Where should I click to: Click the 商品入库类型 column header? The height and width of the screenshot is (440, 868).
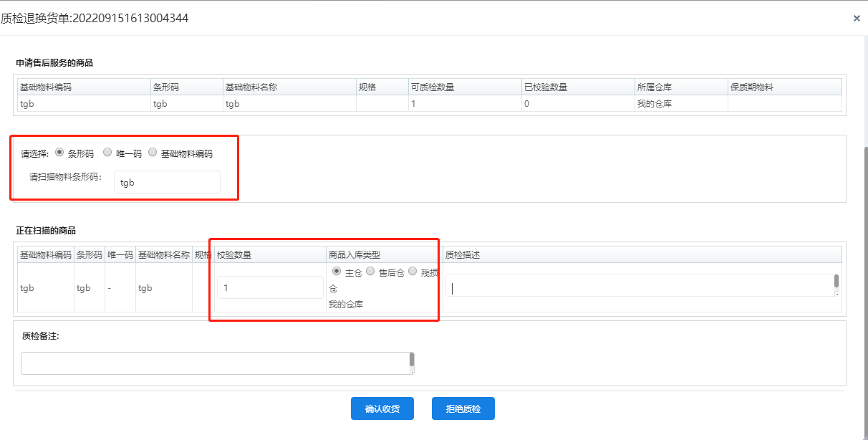tap(384, 254)
